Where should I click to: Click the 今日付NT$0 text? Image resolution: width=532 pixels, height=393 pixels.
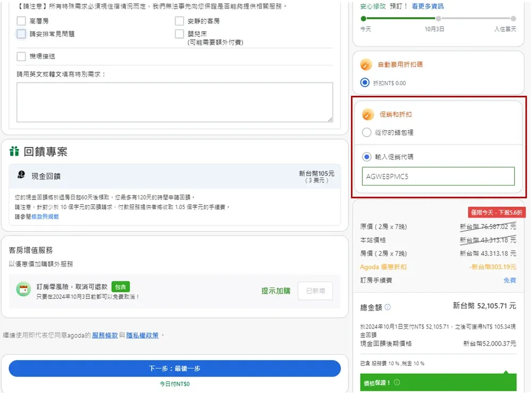[174, 384]
